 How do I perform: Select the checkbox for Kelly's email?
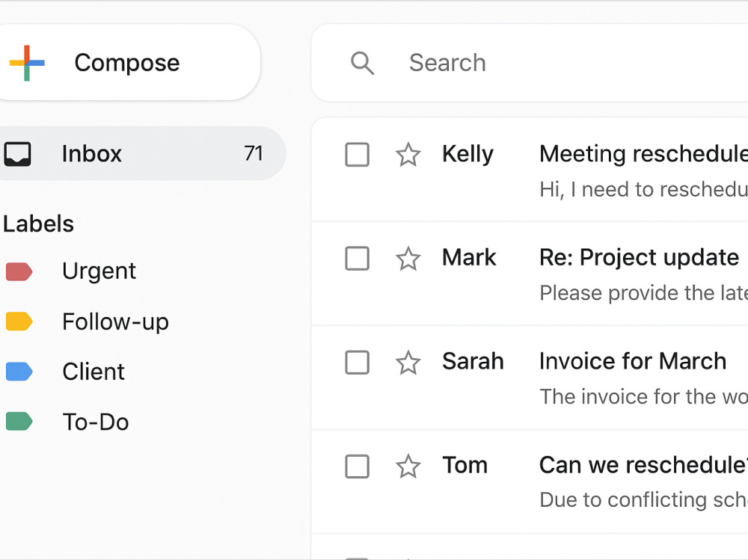358,155
